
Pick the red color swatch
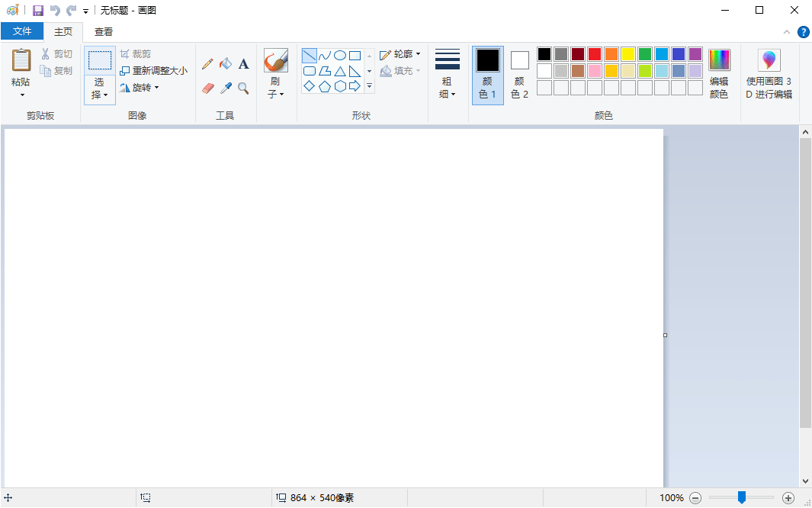tap(595, 54)
